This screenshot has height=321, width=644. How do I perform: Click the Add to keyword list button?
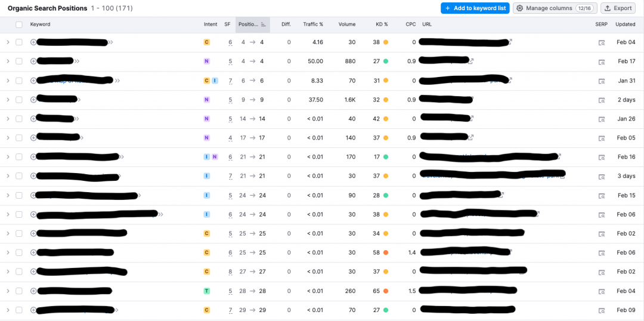pyautogui.click(x=475, y=8)
